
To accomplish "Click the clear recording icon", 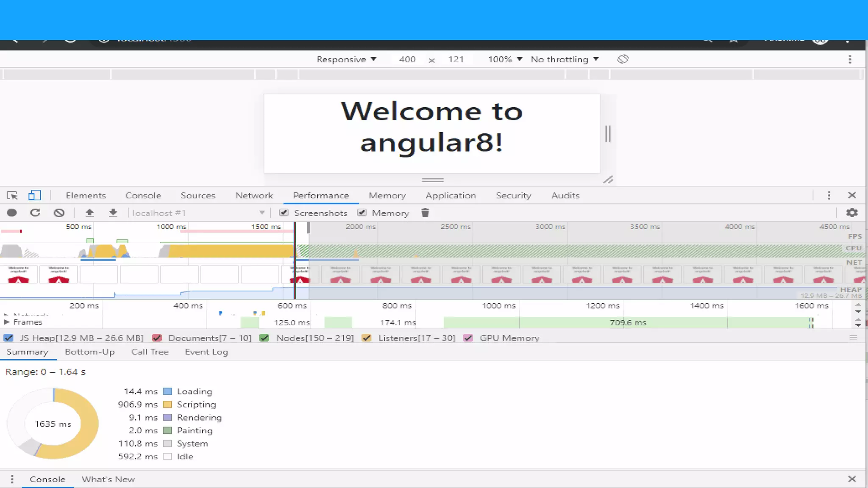I will (x=59, y=213).
